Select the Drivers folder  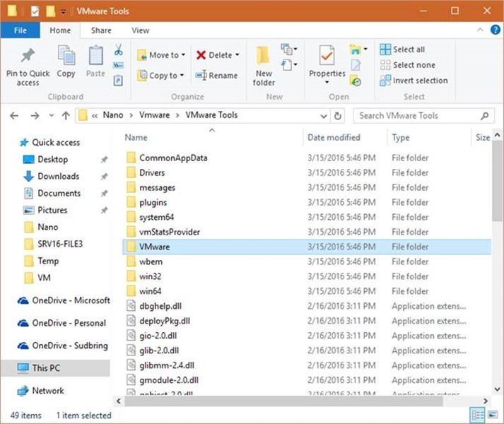pyautogui.click(x=307, y=172)
